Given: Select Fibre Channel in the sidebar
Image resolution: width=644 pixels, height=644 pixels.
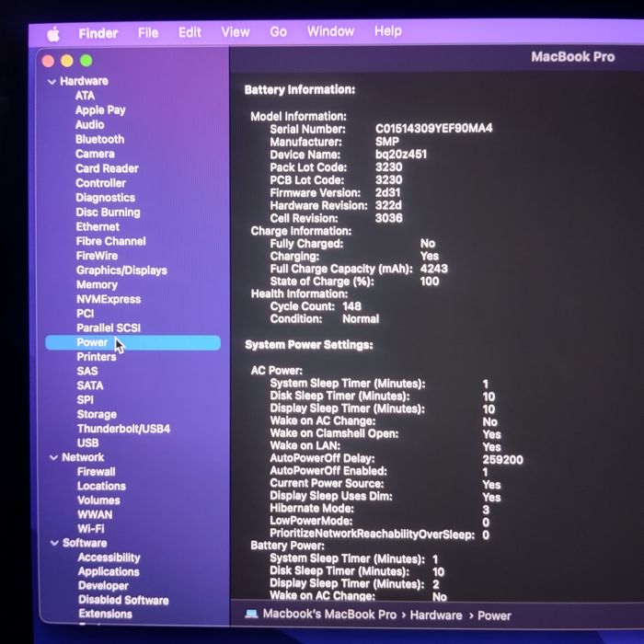Looking at the screenshot, I should [x=111, y=241].
